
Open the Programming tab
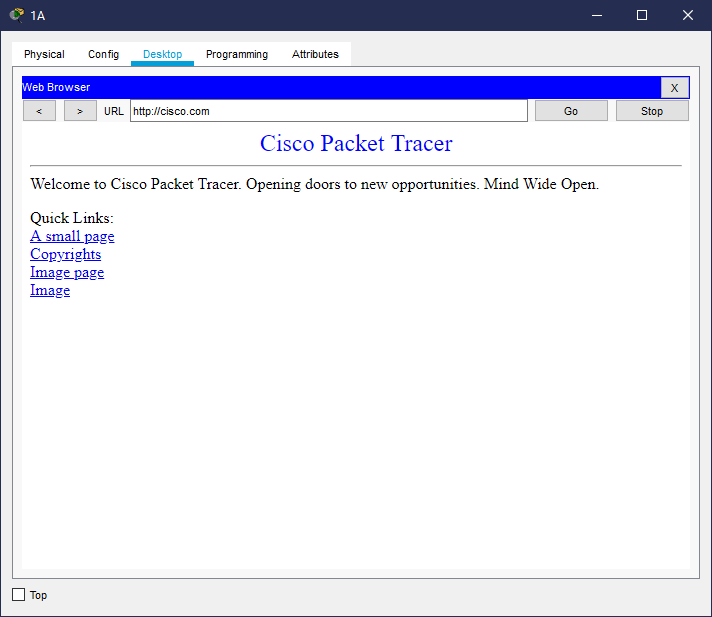(x=237, y=54)
